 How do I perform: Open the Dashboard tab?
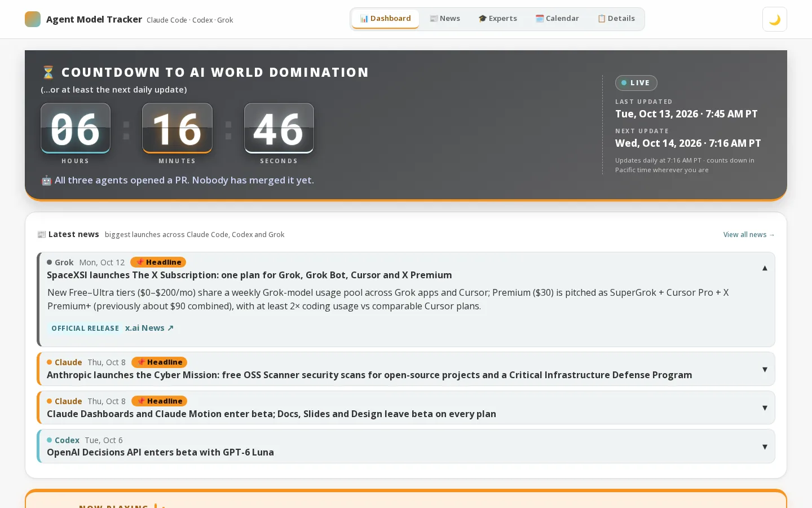[x=386, y=19]
